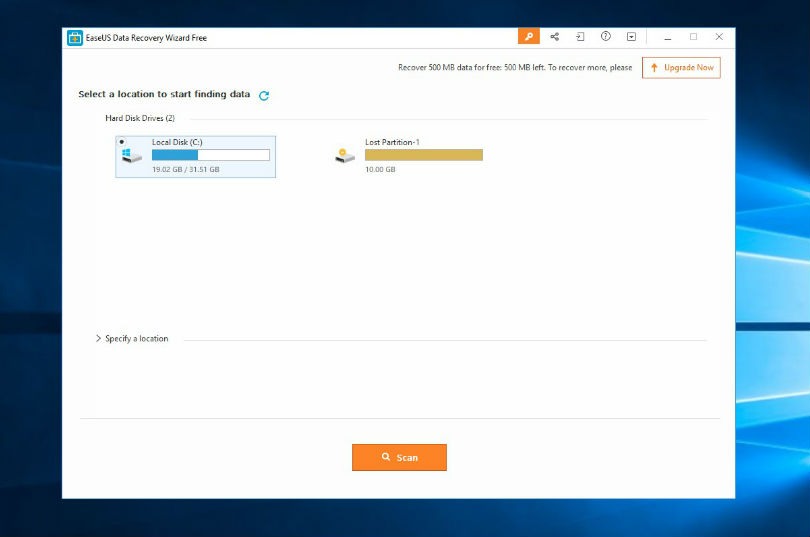The image size is (810, 537).
Task: Click the 19.02 GB / 31.51 GB text
Action: tap(185, 169)
